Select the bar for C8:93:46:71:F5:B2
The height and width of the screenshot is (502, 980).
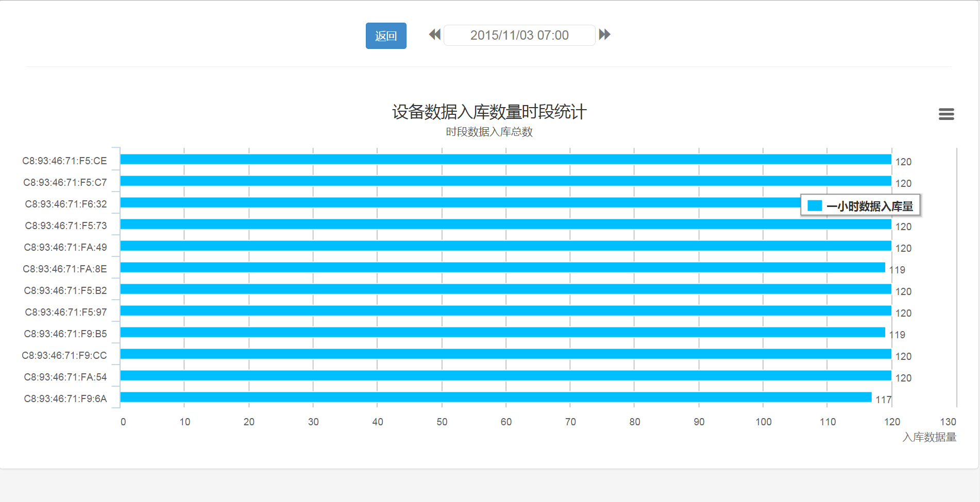(505, 289)
